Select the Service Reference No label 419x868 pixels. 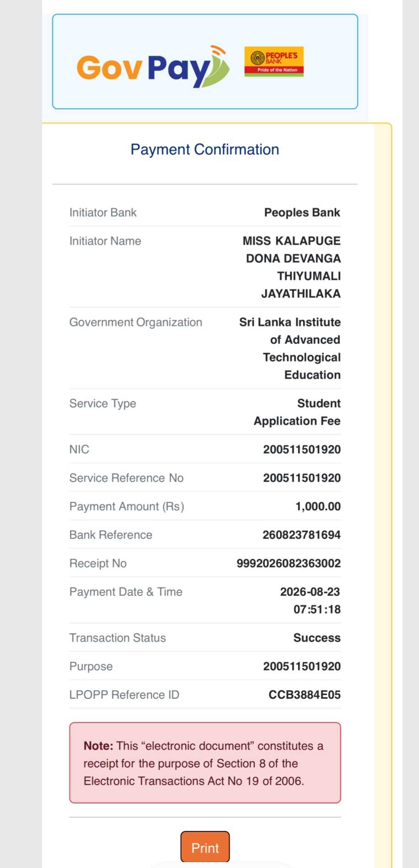(126, 478)
